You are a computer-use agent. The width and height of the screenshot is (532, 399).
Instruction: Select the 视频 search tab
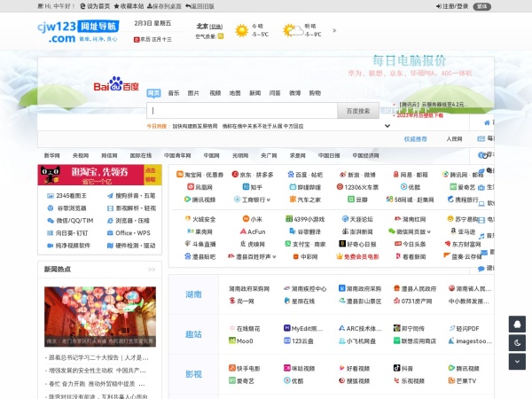215,93
